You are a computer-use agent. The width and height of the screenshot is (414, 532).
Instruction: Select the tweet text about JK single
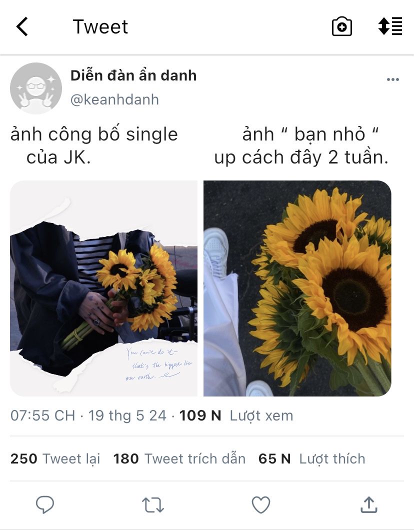click(x=94, y=146)
